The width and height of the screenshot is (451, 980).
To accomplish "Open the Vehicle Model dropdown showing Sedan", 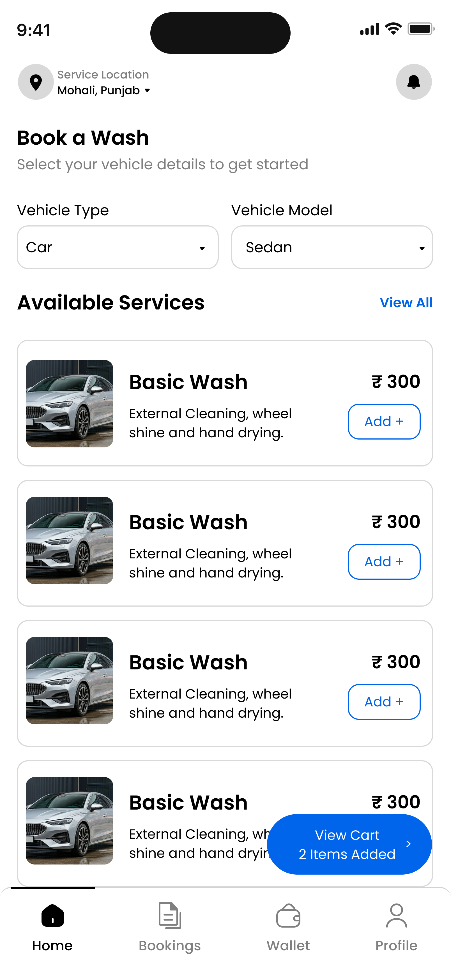I will pos(332,247).
